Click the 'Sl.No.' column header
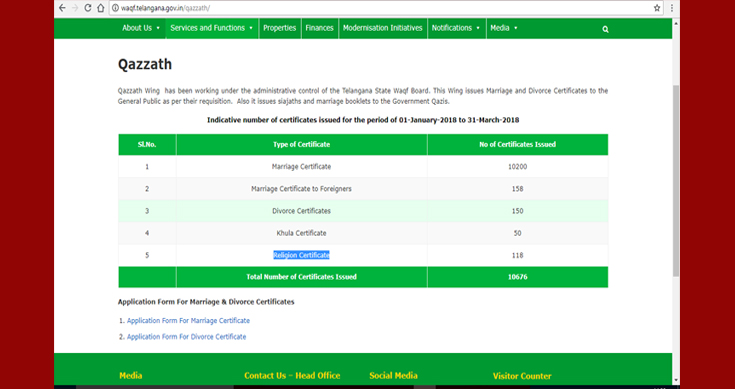Screen dimensions: 735x389 pyautogui.click(x=147, y=144)
